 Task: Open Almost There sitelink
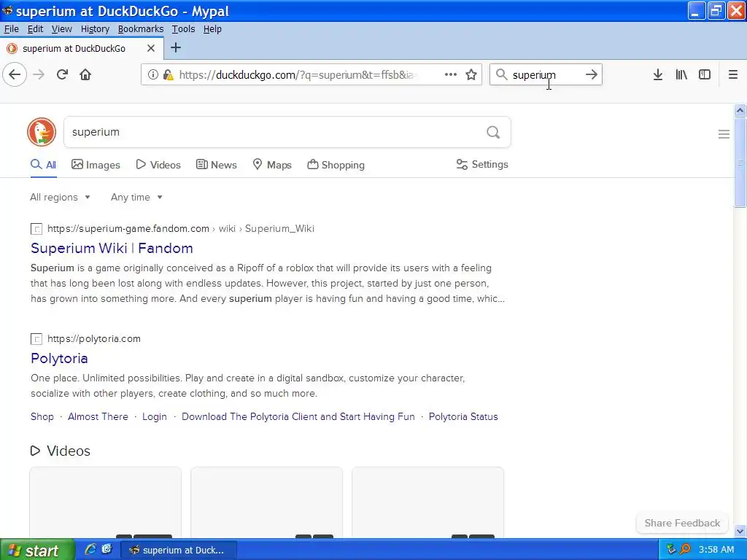coord(98,416)
